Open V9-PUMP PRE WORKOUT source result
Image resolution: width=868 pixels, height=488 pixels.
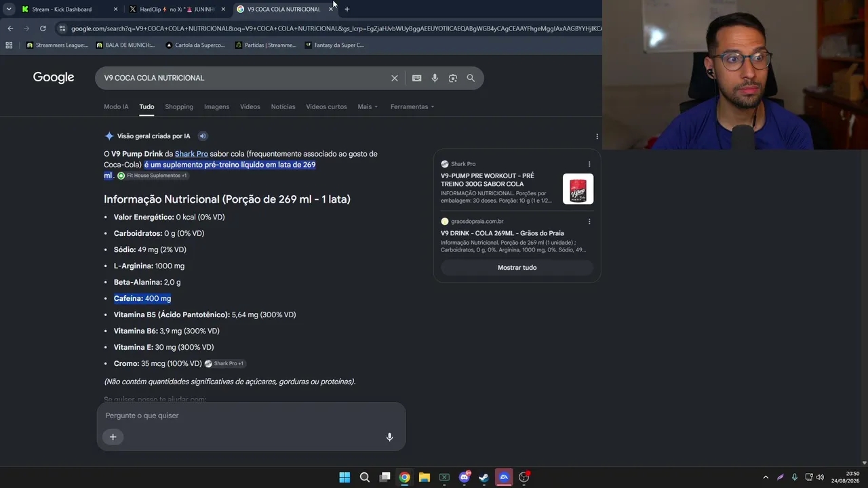click(x=487, y=180)
